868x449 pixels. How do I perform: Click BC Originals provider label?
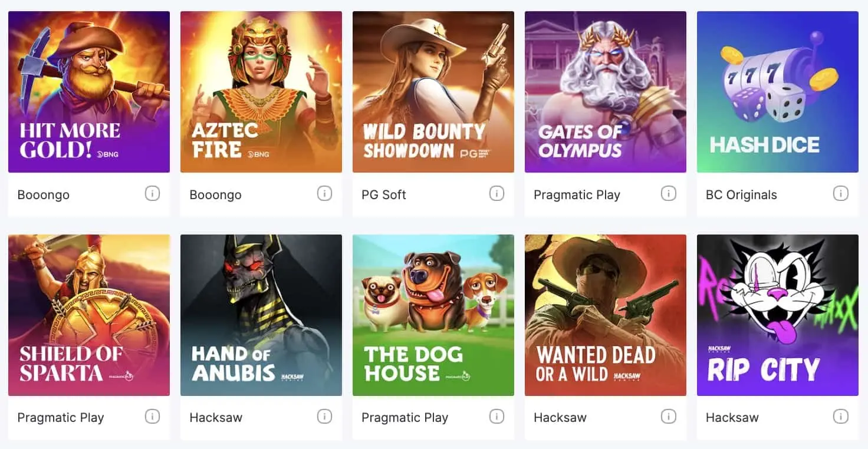(741, 194)
